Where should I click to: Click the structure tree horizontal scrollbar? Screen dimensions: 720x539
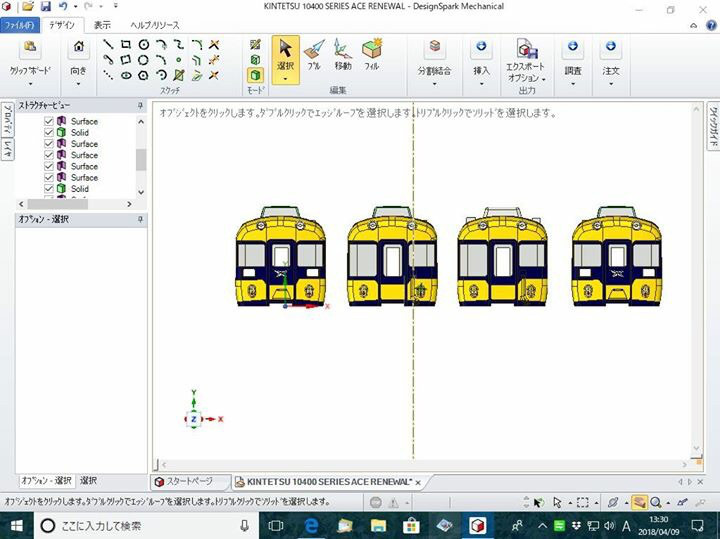click(x=57, y=204)
